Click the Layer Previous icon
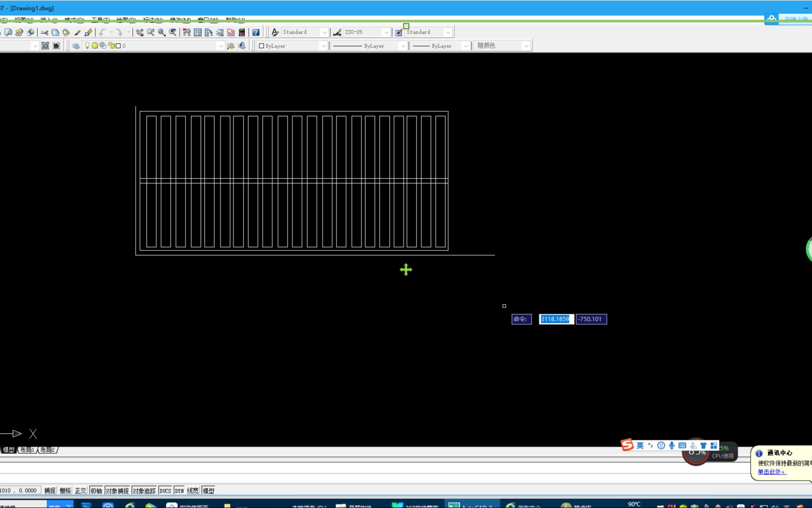 click(242, 46)
